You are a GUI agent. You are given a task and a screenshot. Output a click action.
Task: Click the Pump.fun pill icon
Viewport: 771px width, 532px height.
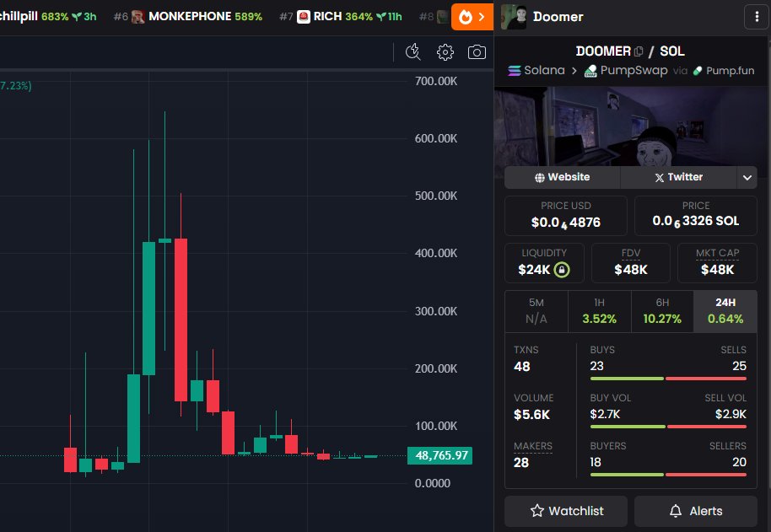tap(698, 71)
